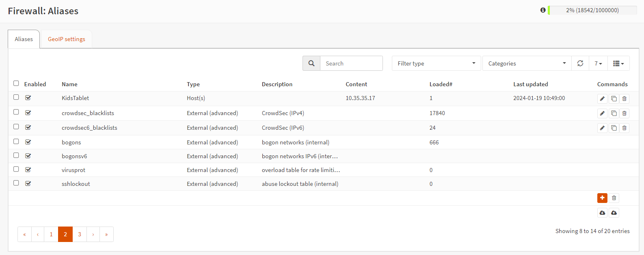Click the refresh grid icon
This screenshot has width=644, height=255.
580,63
